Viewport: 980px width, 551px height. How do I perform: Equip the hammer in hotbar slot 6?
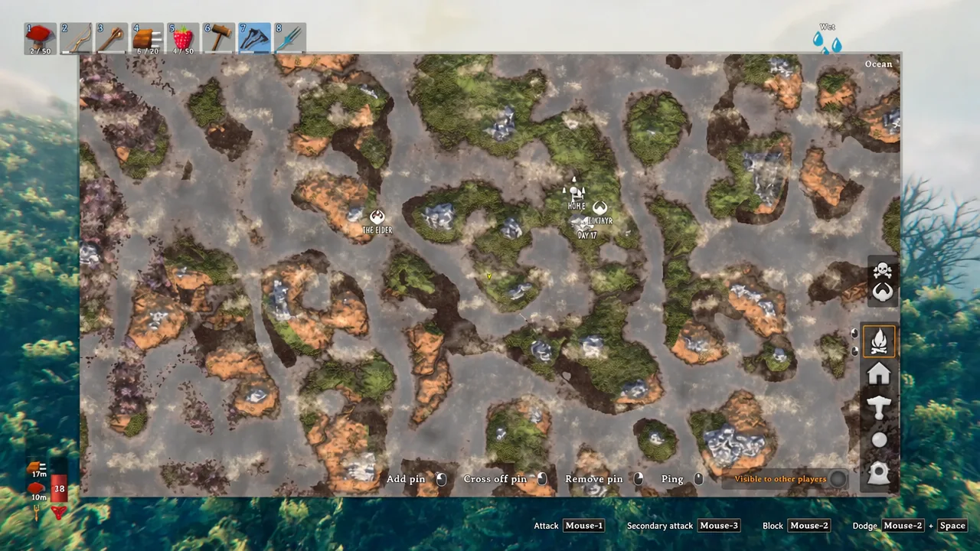tap(220, 38)
